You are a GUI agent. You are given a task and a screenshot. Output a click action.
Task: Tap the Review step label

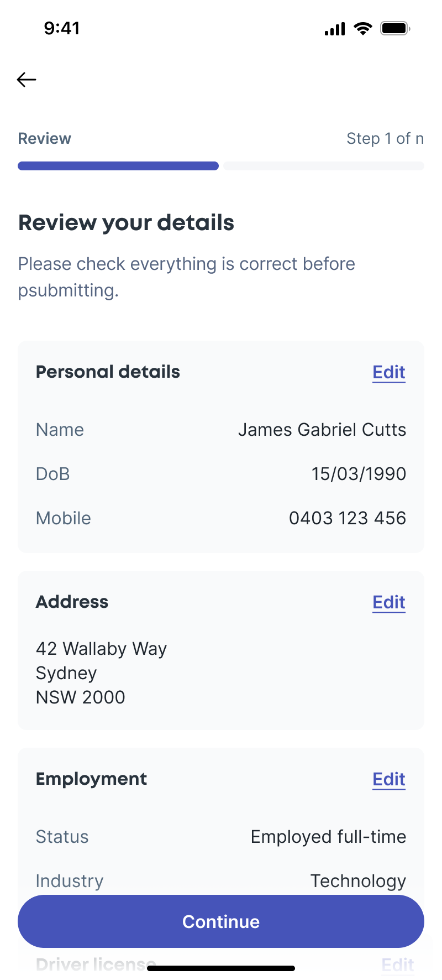(45, 138)
